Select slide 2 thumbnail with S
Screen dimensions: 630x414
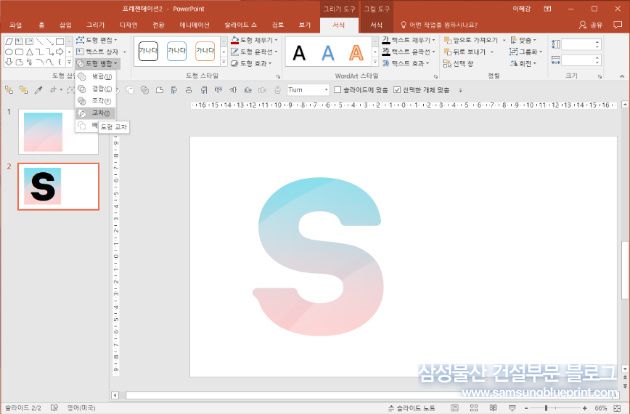58,187
